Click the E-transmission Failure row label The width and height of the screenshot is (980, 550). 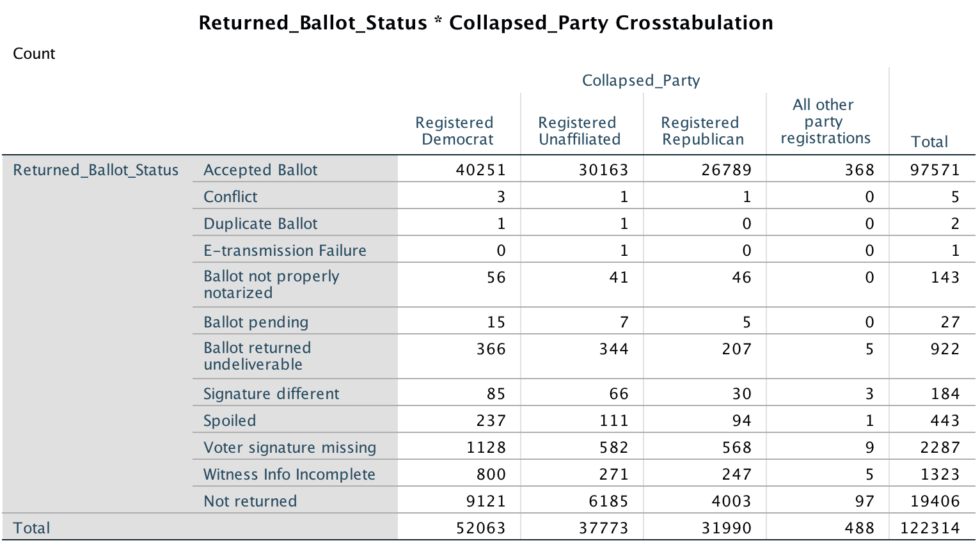point(285,251)
